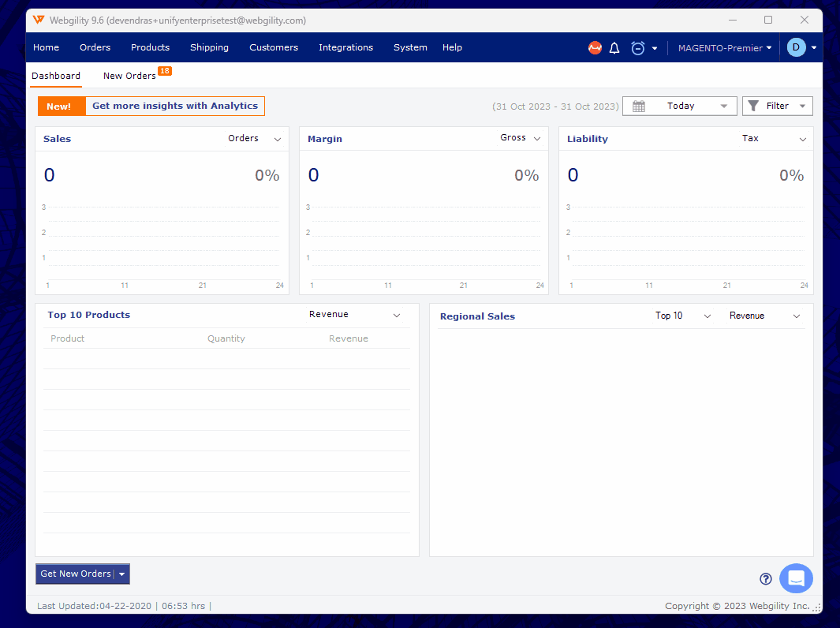Open the Filter dropdown
Viewport: 840px width, 628px height.
click(x=778, y=107)
